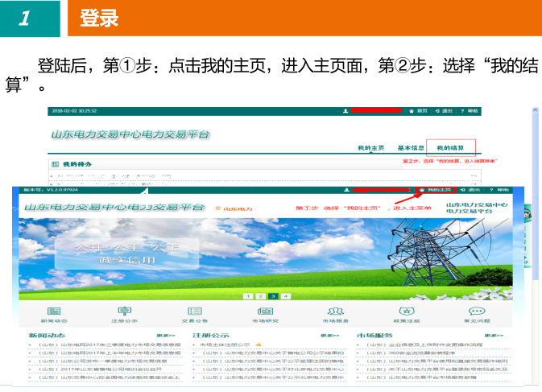Switch to the 基本信息 tab

411,148
